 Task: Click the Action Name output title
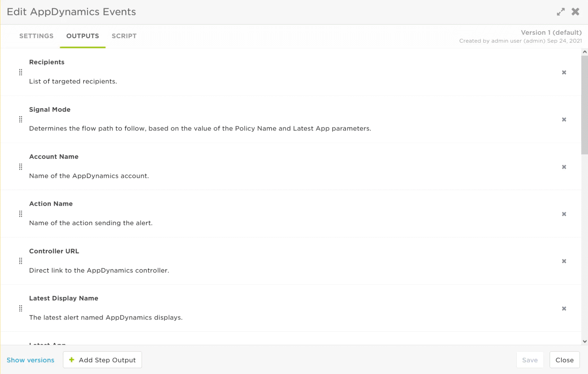click(x=51, y=204)
